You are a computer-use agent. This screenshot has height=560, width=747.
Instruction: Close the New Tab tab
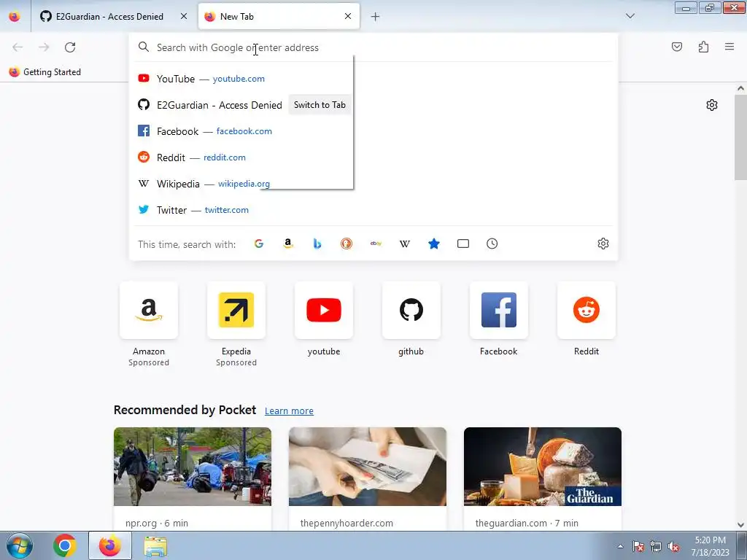348,16
